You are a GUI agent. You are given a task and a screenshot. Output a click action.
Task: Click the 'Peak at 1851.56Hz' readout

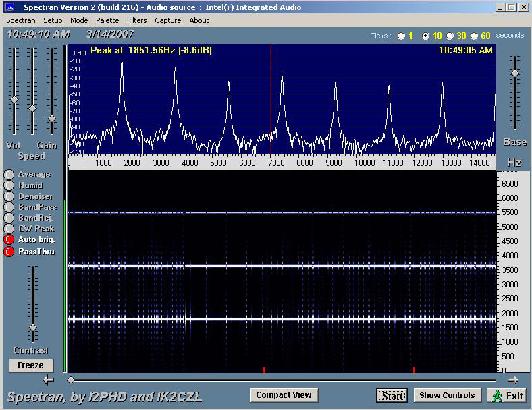[151, 51]
